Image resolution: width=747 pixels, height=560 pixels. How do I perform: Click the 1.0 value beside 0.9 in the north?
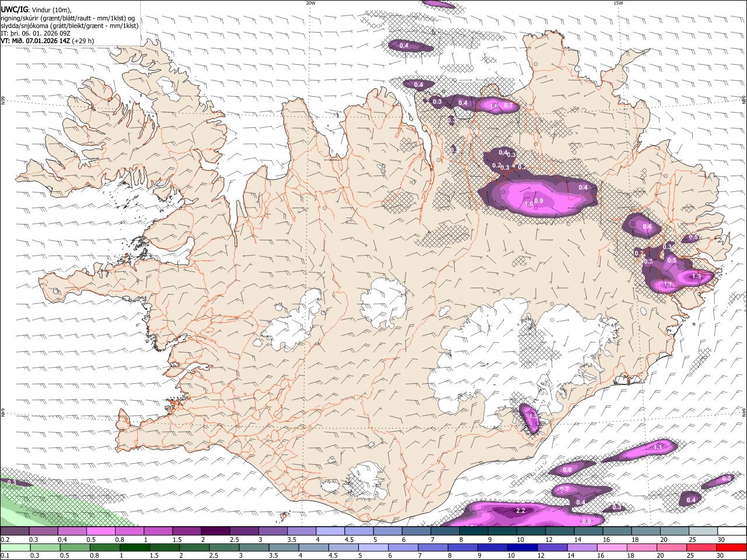tap(529, 204)
